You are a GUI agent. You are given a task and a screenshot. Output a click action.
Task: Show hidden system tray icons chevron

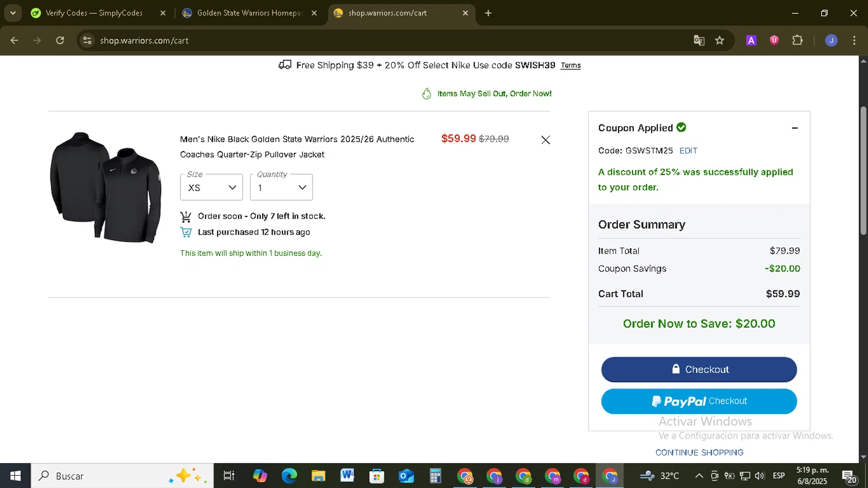pos(699,476)
